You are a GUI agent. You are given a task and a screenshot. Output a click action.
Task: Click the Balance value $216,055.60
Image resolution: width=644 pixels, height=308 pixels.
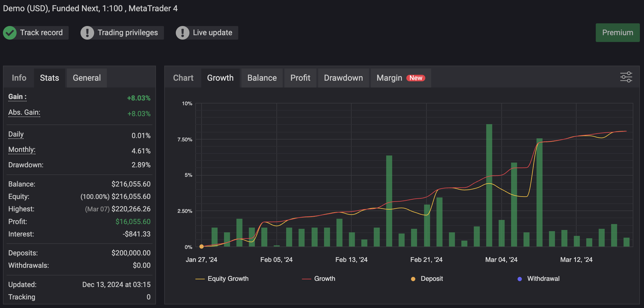pyautogui.click(x=131, y=184)
